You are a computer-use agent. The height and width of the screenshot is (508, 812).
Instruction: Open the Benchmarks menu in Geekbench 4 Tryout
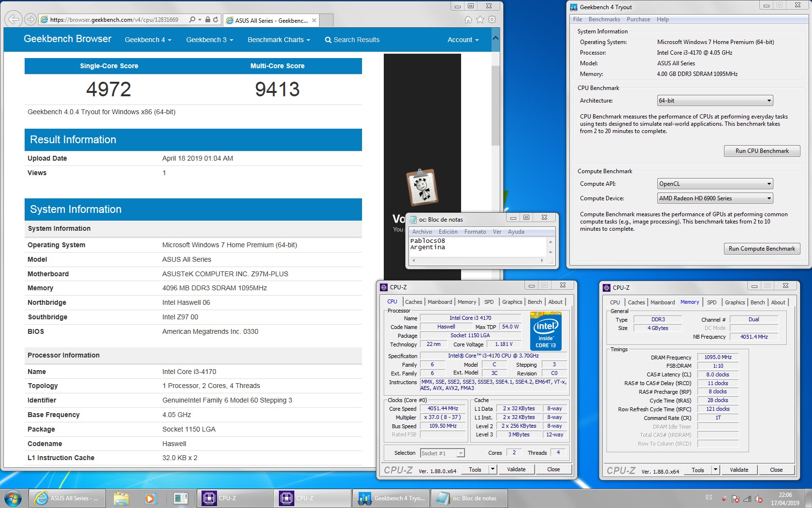coord(604,19)
